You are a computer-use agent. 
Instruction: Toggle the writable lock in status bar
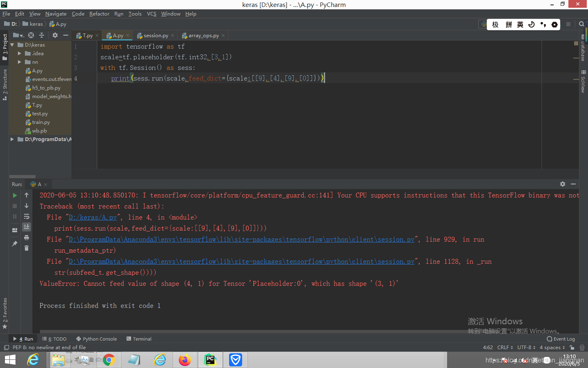click(x=573, y=348)
